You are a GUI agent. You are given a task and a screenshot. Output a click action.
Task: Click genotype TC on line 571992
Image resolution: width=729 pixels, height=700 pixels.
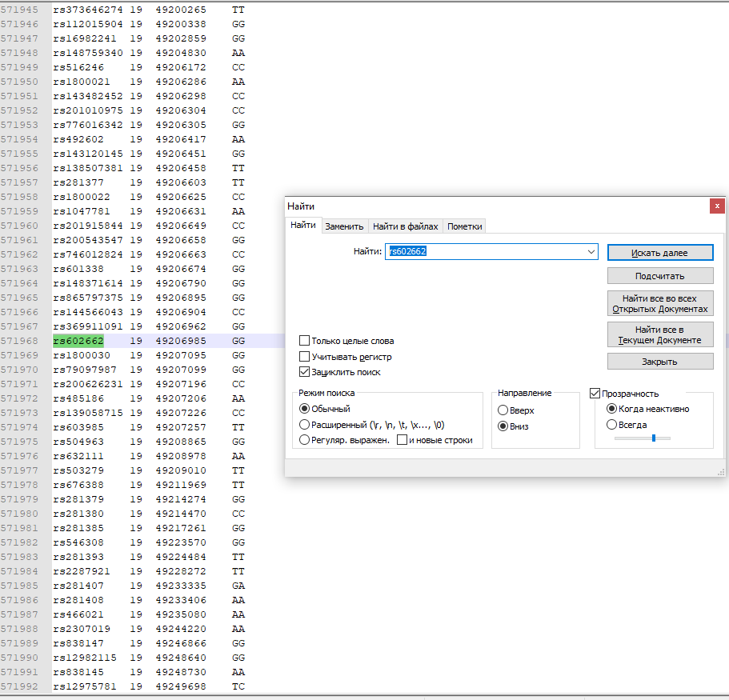click(x=238, y=686)
